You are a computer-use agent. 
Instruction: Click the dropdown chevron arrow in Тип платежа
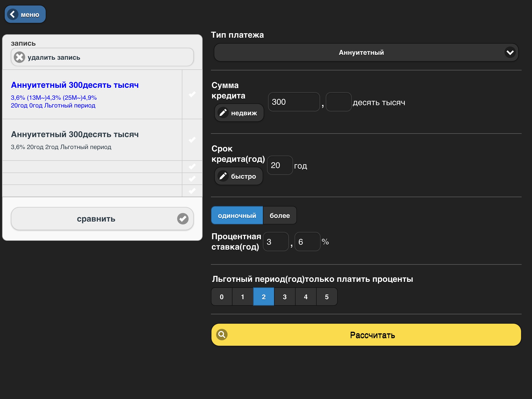(x=510, y=52)
